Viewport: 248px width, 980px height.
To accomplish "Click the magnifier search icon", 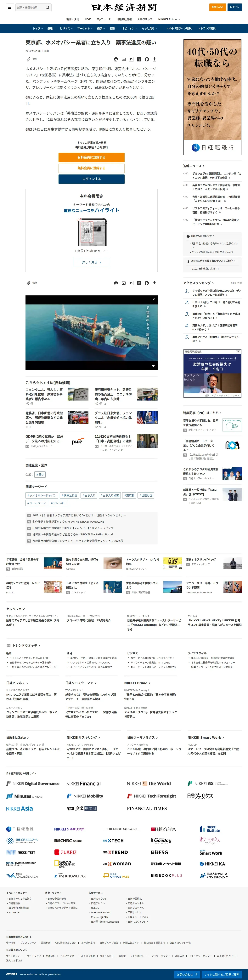I will point(48,7).
